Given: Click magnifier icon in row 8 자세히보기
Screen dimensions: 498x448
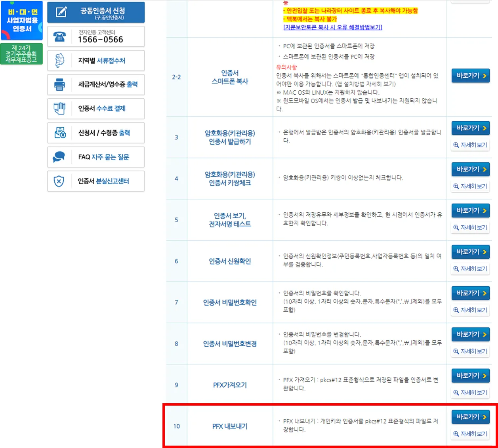Looking at the screenshot, I should [x=456, y=351].
